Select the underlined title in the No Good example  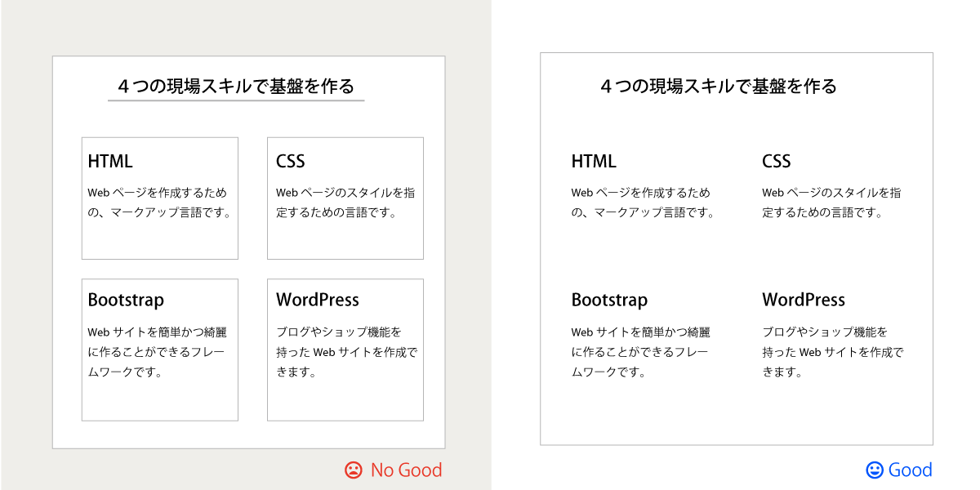click(x=236, y=87)
